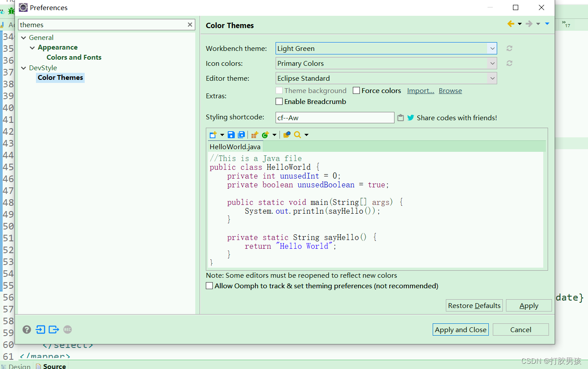Image resolution: width=588 pixels, height=369 pixels.
Task: Click the Apply and Close button
Action: [461, 330]
